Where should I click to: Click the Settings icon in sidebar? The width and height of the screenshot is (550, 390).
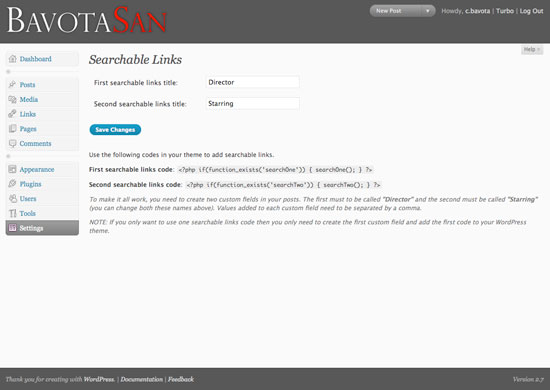pyautogui.click(x=13, y=228)
